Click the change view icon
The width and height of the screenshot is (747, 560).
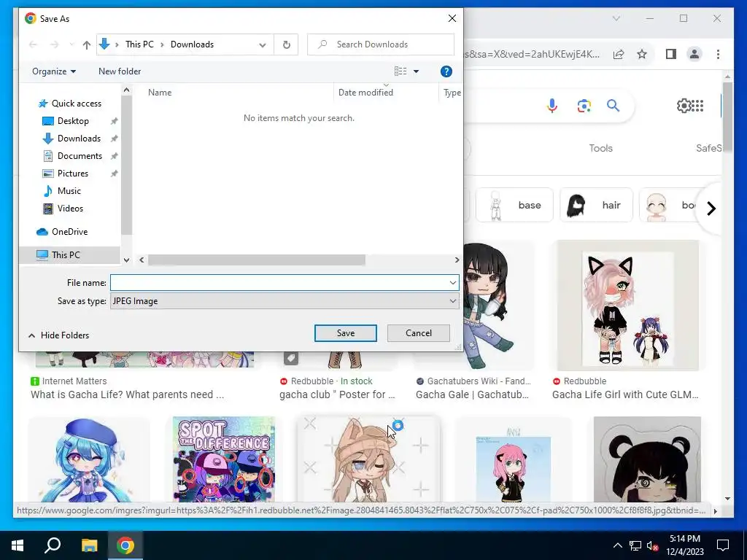coord(400,71)
